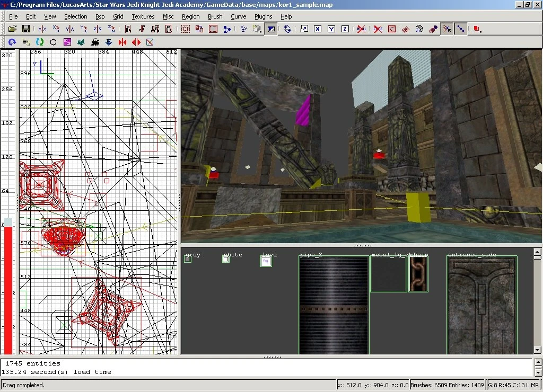
Task: Open the Textures menu
Action: pos(143,16)
